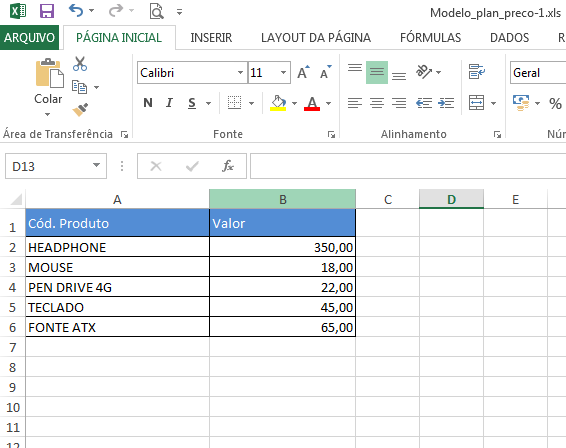Apply the red font color swatch
566x448 pixels.
tap(312, 104)
